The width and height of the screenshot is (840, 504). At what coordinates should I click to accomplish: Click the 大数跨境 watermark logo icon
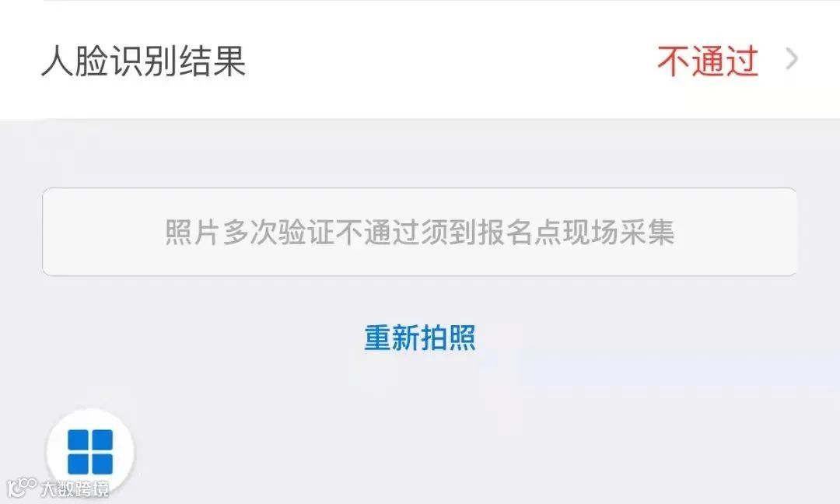pos(22,486)
